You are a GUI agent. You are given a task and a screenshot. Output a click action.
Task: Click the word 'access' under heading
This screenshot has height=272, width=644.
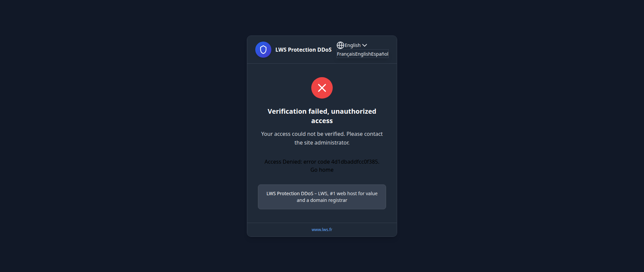322,121
